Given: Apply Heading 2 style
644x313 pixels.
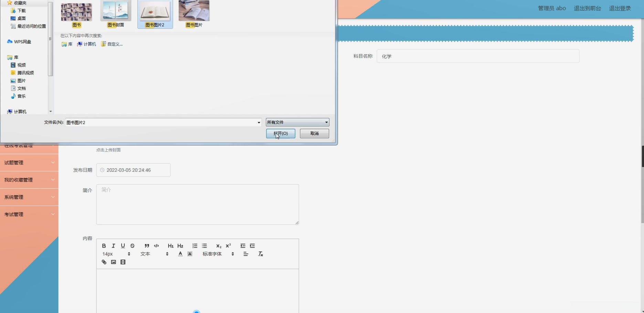Looking at the screenshot, I should coord(180,246).
